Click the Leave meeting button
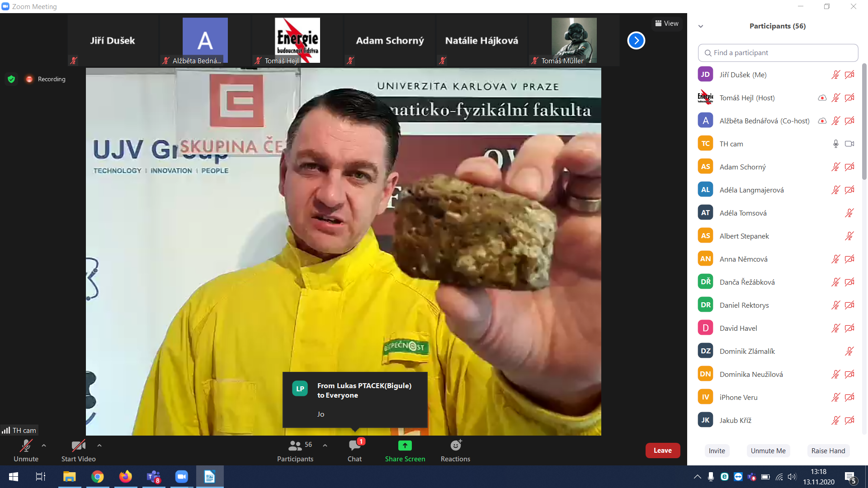 (663, 450)
